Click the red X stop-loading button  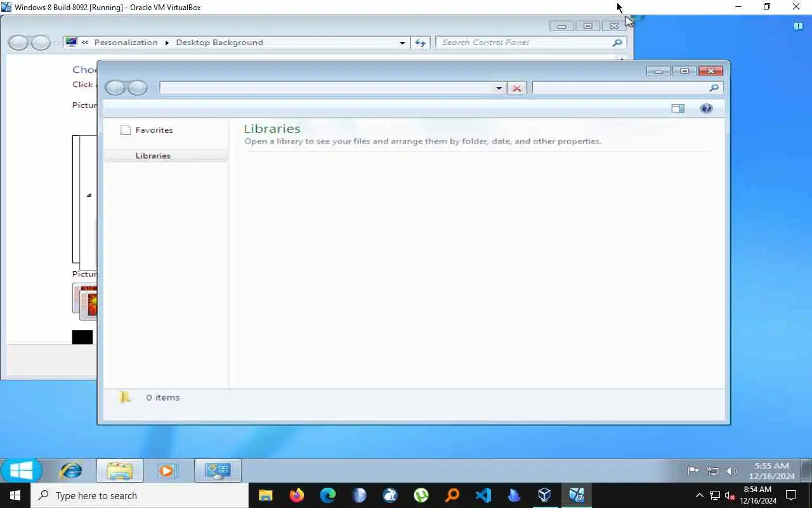517,88
